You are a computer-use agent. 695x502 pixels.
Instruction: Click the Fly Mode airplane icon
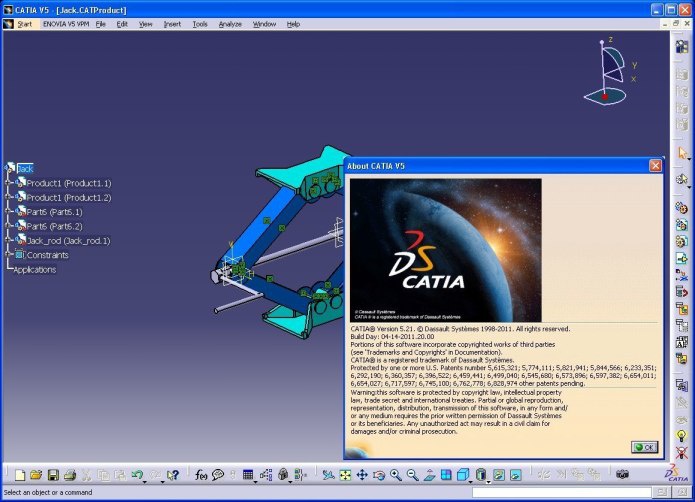click(328, 475)
